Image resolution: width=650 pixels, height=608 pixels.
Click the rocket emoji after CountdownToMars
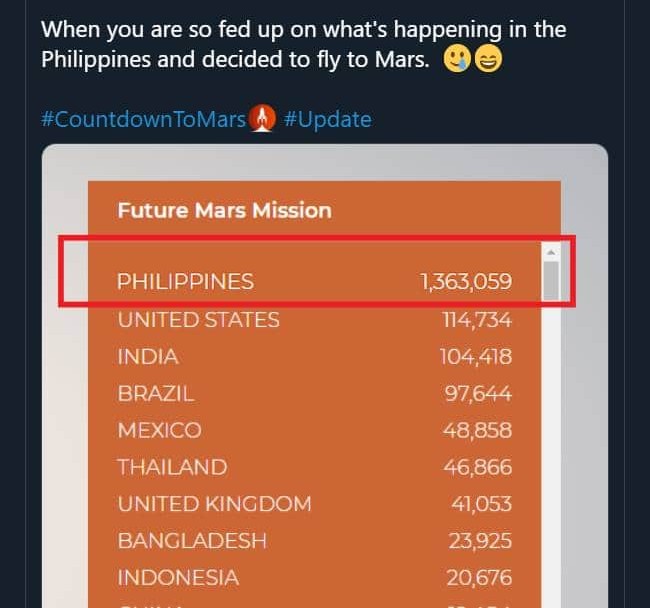point(262,119)
